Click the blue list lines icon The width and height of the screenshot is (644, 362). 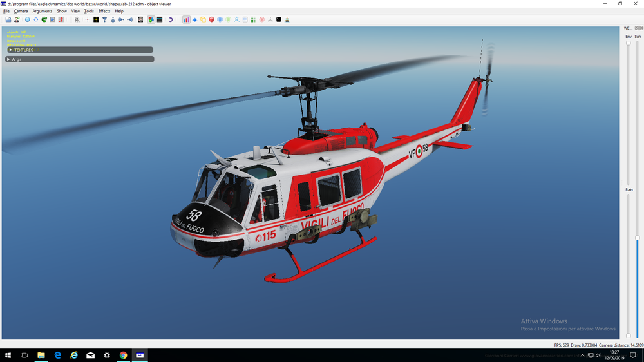click(x=245, y=19)
